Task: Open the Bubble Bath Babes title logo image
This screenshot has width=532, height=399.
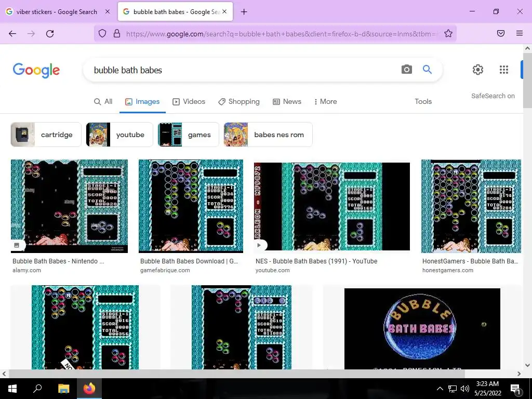Action: pyautogui.click(x=422, y=328)
